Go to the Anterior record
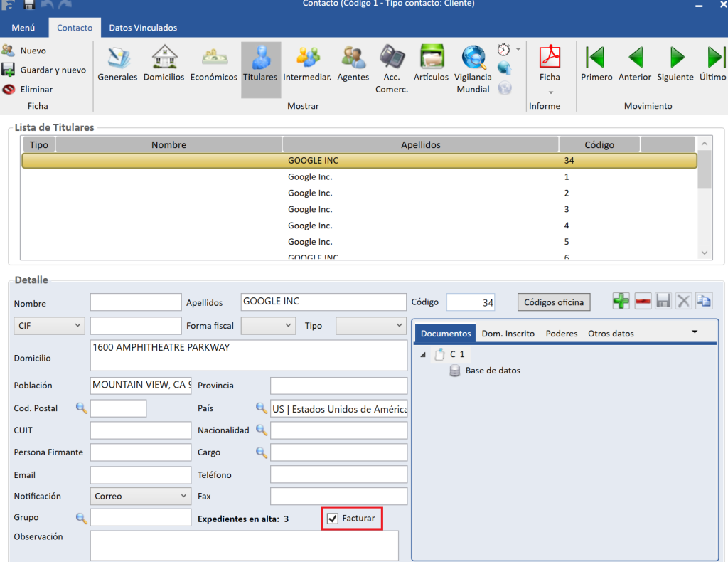728x562 pixels. click(x=635, y=63)
